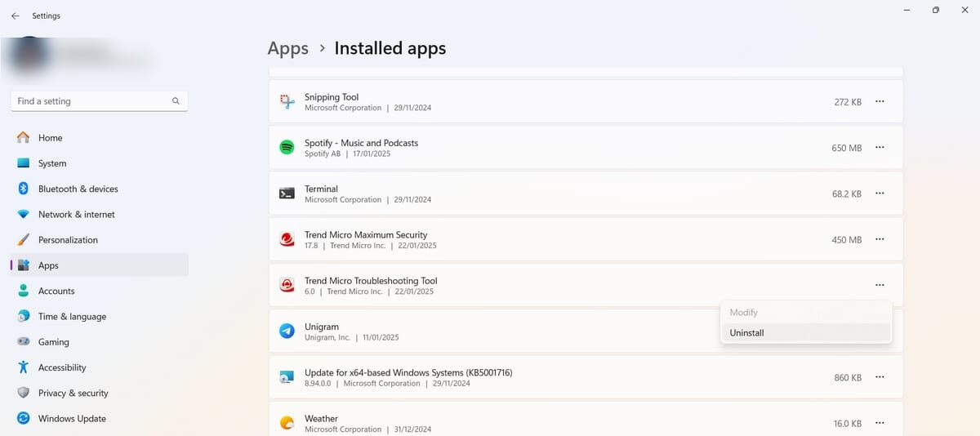Open Personalization settings
The height and width of the screenshot is (436, 980).
coord(99,240)
